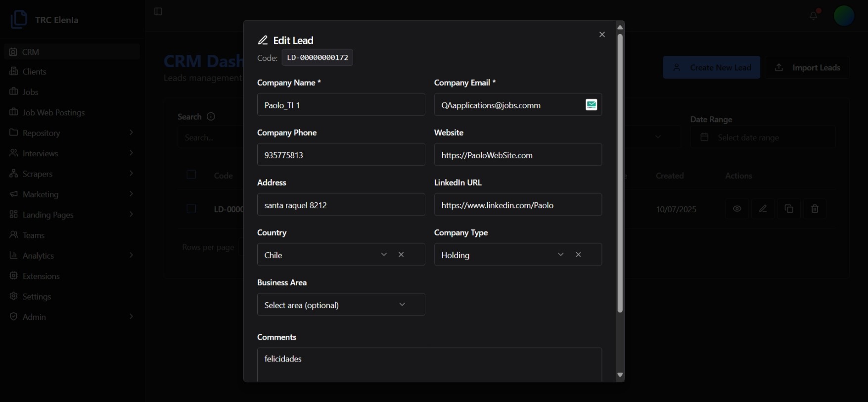Image resolution: width=868 pixels, height=402 pixels.
Task: Click the Import Leads button
Action: point(808,68)
